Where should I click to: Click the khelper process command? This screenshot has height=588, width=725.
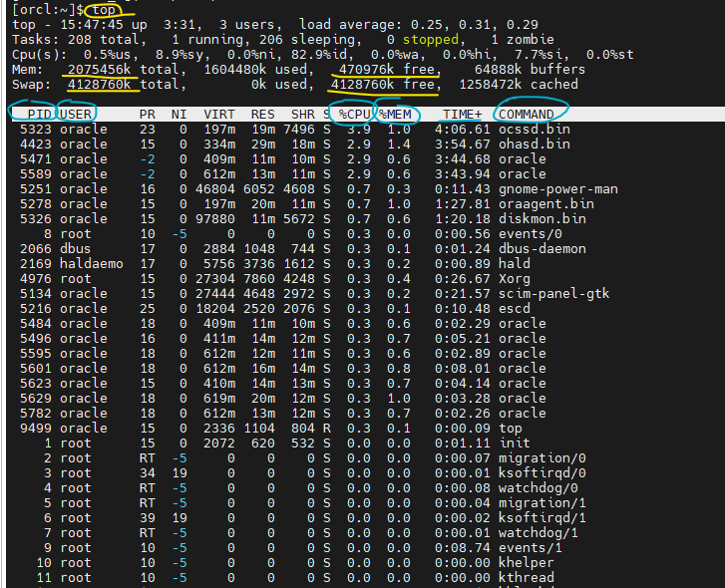(527, 563)
